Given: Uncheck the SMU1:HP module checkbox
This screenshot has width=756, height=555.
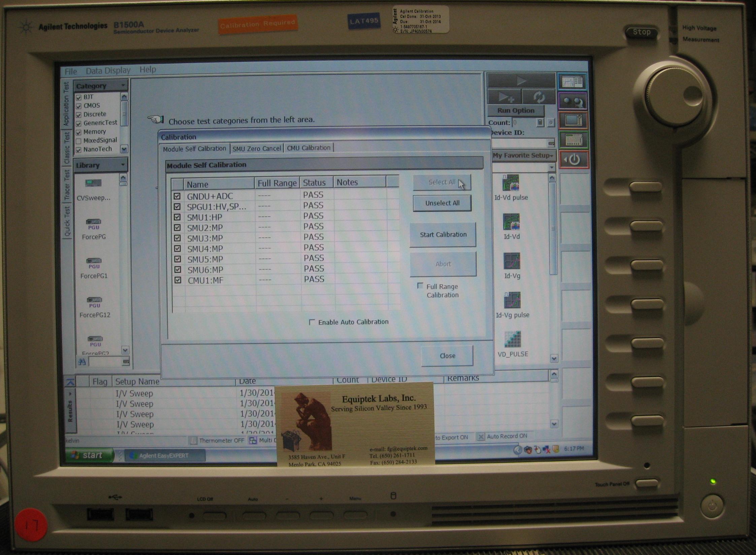Looking at the screenshot, I should (x=177, y=217).
